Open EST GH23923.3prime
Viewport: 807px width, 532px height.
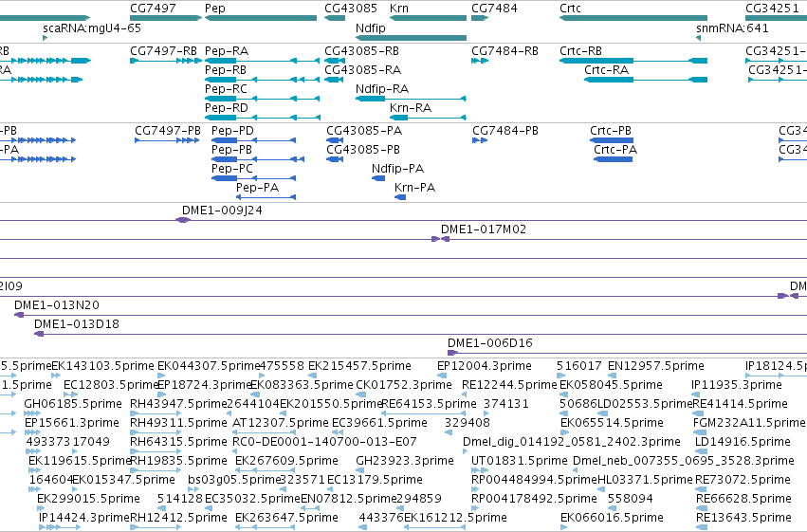[405, 461]
